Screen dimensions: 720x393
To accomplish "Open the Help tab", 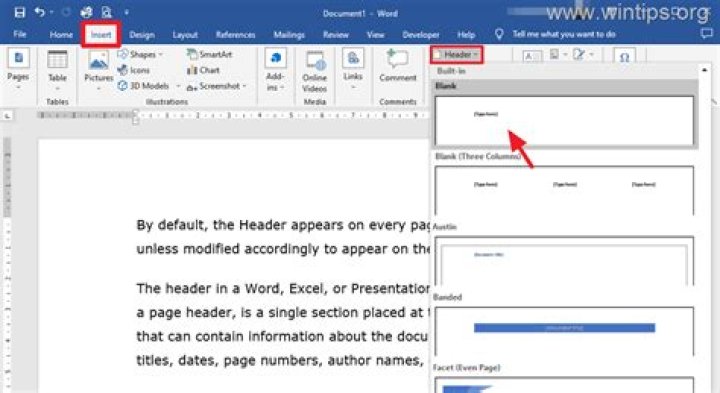I will pyautogui.click(x=466, y=34).
